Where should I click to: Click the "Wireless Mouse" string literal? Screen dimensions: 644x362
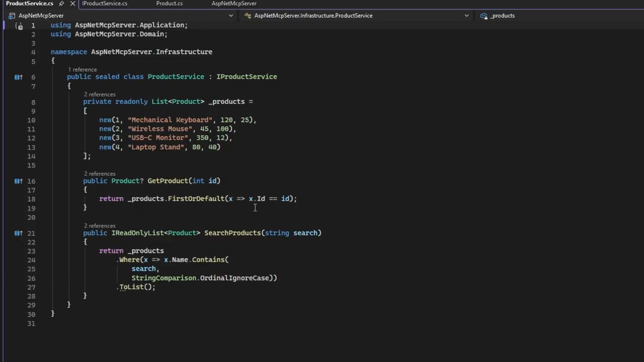point(160,129)
